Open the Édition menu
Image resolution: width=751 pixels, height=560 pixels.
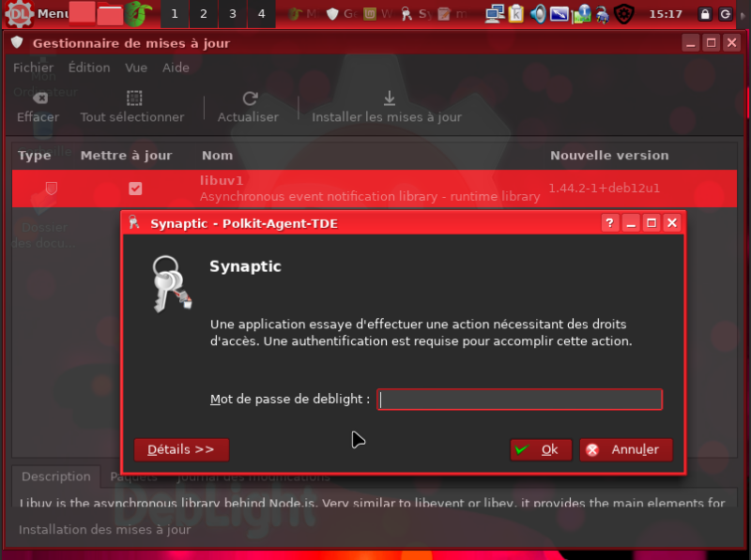[x=89, y=68]
